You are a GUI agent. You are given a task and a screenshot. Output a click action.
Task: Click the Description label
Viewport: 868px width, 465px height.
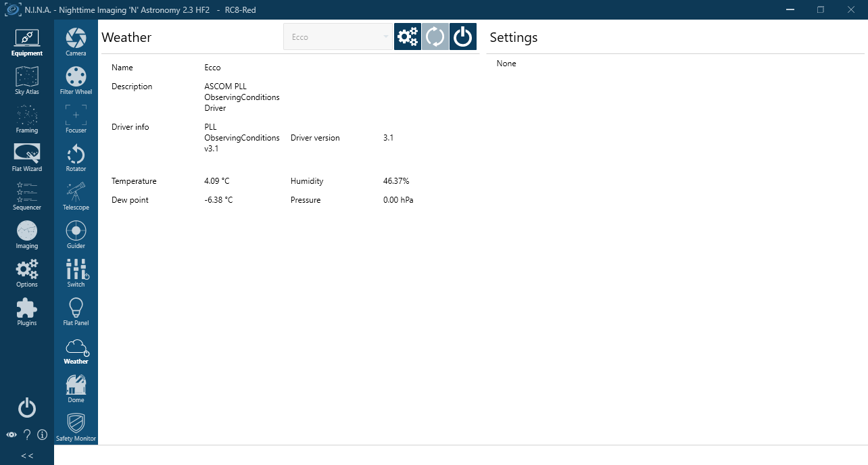click(x=132, y=87)
